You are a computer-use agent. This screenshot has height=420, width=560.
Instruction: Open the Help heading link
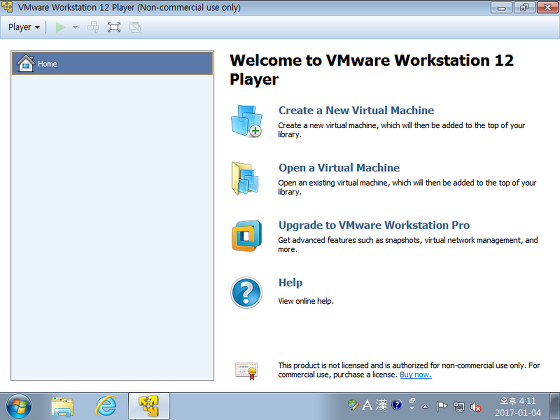[x=290, y=282]
